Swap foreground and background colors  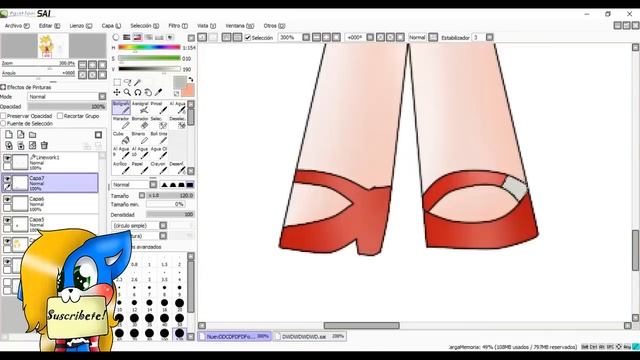point(191,79)
